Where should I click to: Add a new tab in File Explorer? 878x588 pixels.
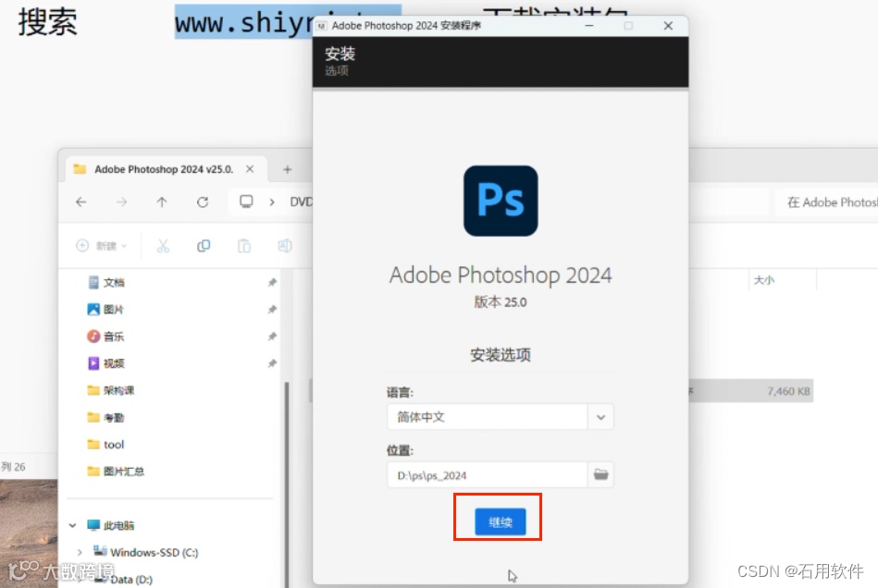287,169
